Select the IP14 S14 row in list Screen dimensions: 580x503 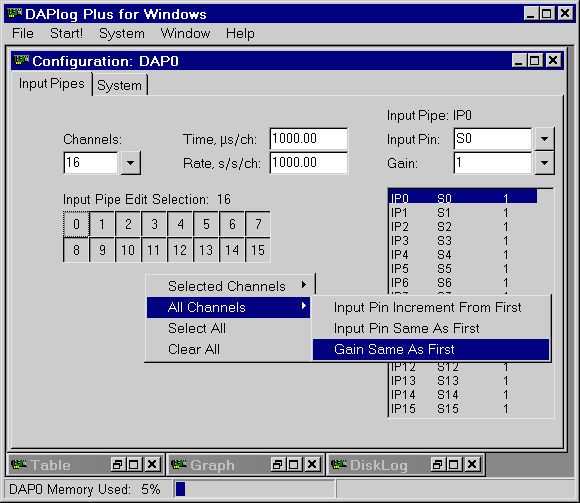[463, 395]
